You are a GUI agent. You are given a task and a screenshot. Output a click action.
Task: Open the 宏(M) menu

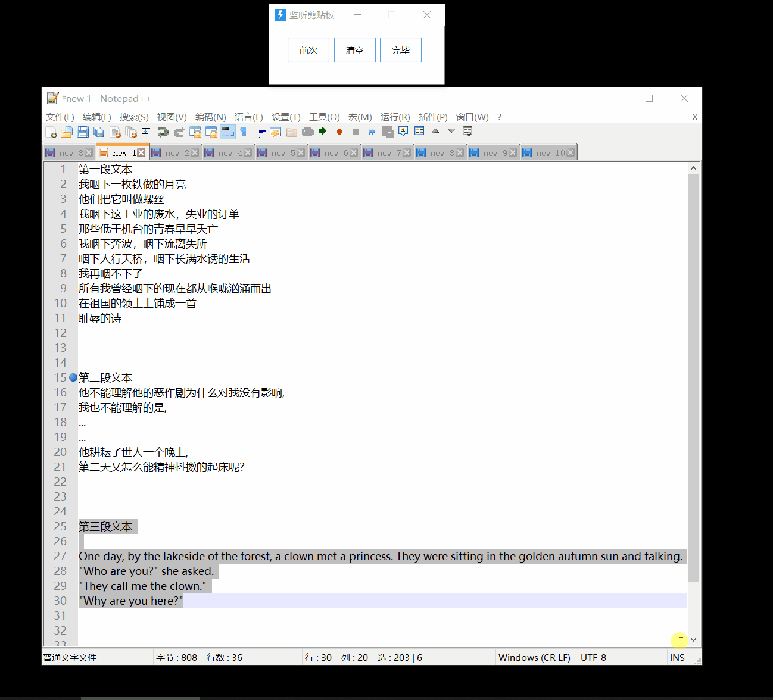(360, 117)
